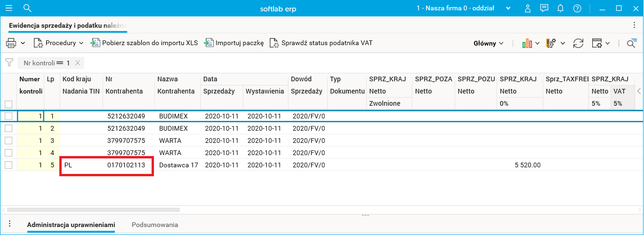Screen dimensions: 644x235
Task: Open the bar chart analysis icon
Action: pyautogui.click(x=527, y=43)
